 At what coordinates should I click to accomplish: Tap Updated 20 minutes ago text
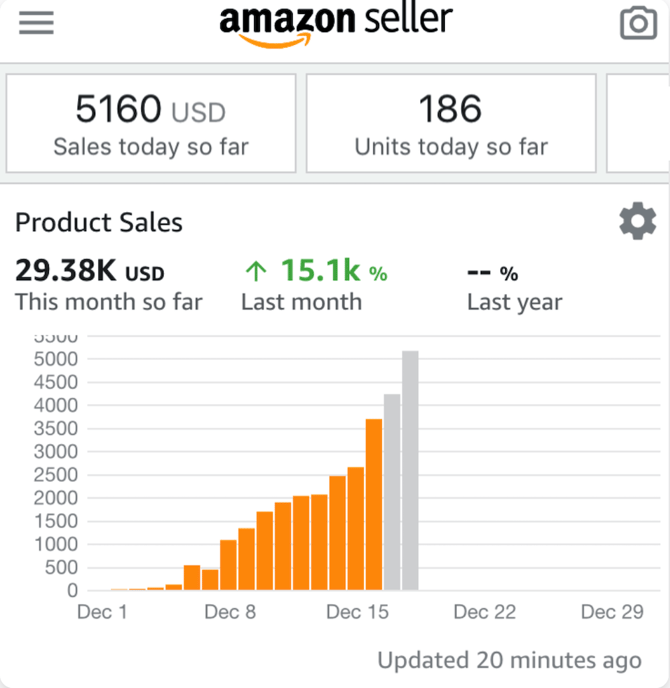(x=509, y=660)
